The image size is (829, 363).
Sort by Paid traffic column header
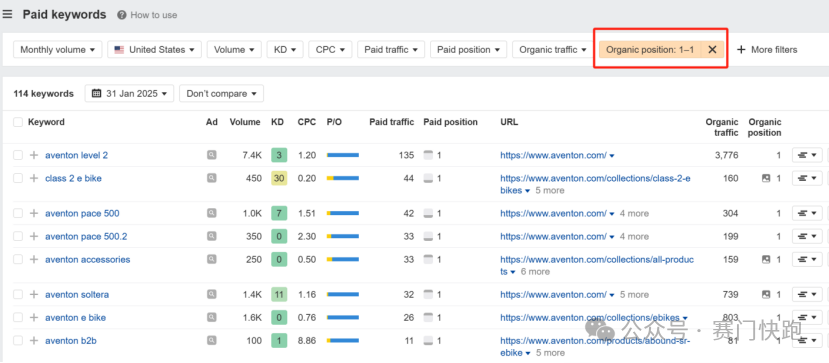point(392,122)
